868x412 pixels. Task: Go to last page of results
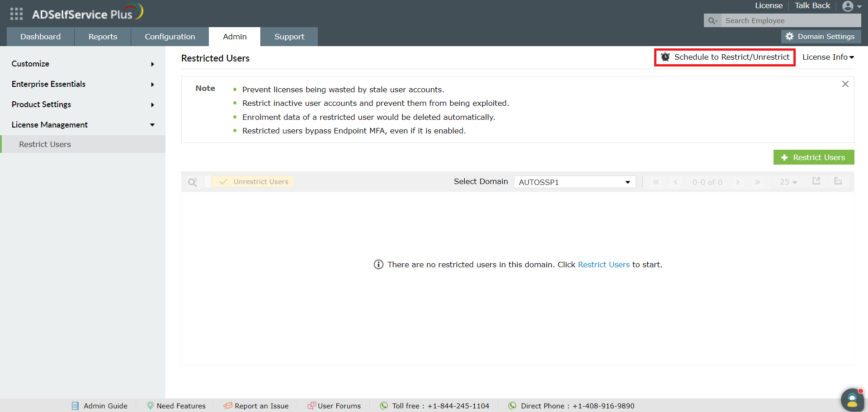click(x=757, y=182)
